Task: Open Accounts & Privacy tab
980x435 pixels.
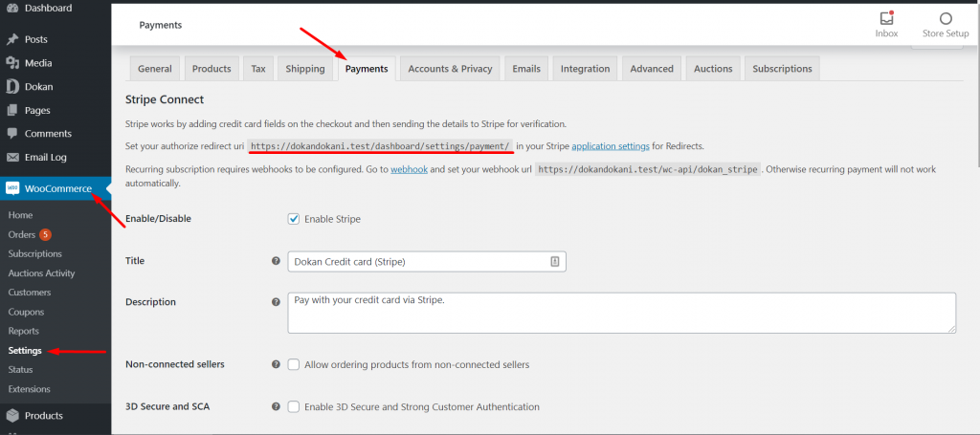Action: [x=450, y=69]
